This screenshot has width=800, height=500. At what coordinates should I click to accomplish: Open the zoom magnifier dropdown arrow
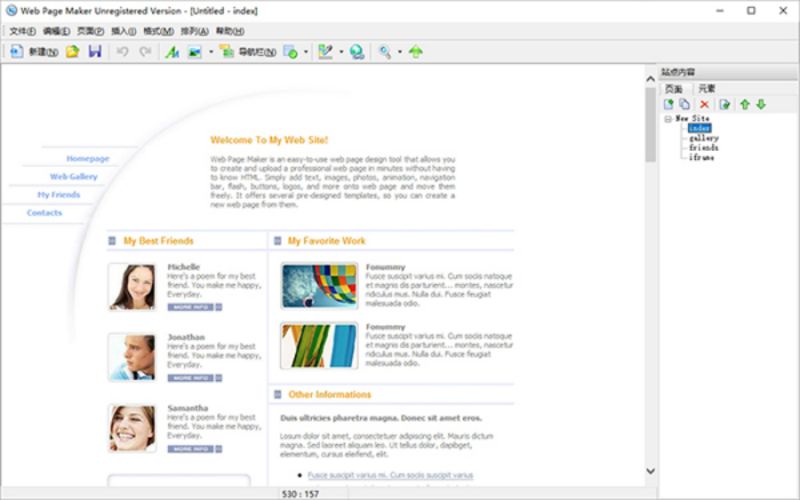[x=399, y=51]
